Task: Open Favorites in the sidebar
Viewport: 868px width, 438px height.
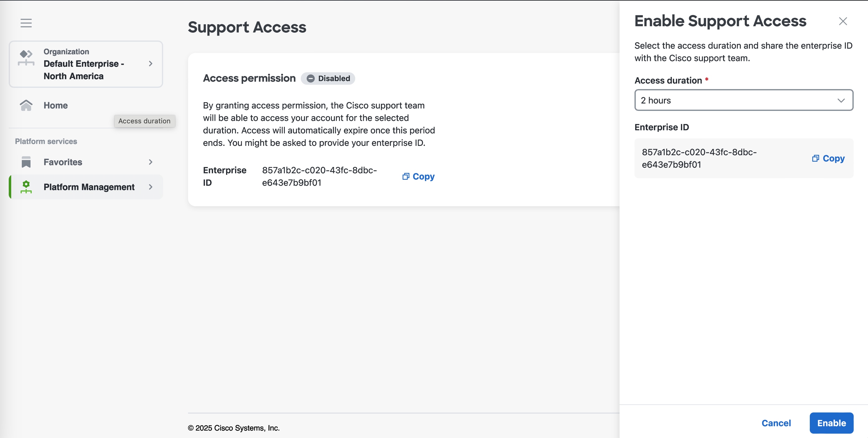Action: pos(86,162)
